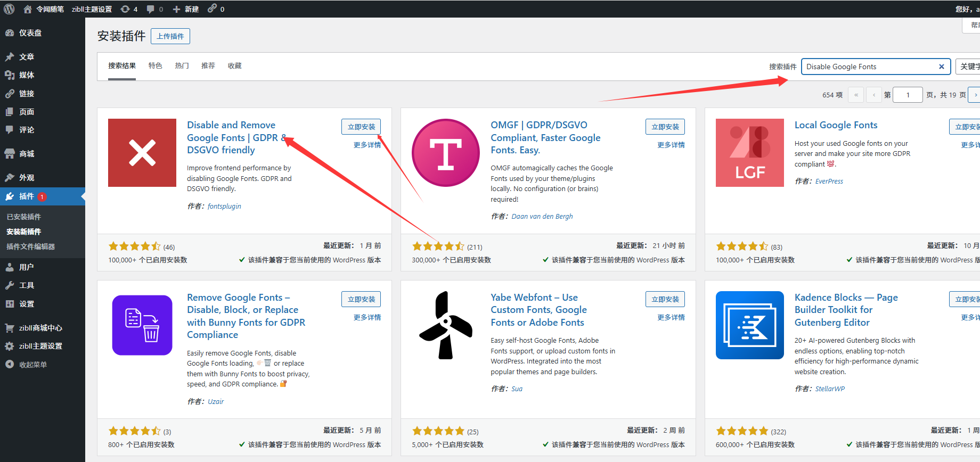This screenshot has height=462, width=980.
Task: Install Remove Google Fonts Bunny Fonts plugin
Action: coord(361,299)
